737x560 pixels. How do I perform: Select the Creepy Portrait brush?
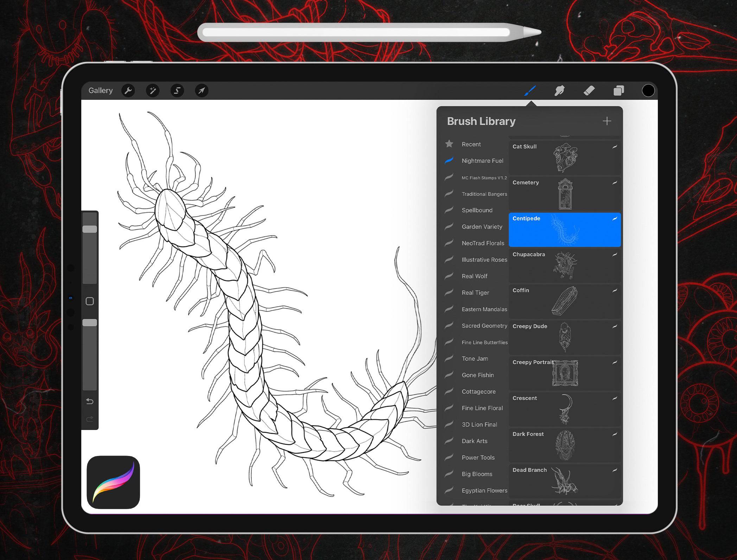coord(564,373)
